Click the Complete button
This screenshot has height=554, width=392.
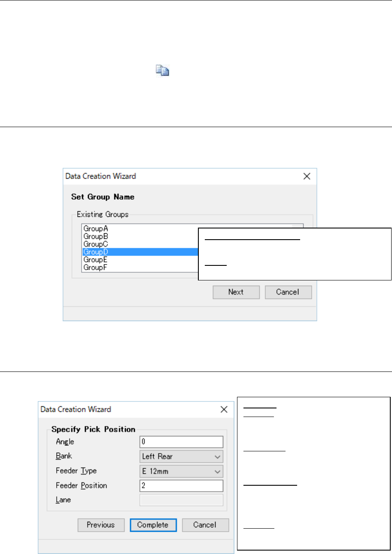154,525
